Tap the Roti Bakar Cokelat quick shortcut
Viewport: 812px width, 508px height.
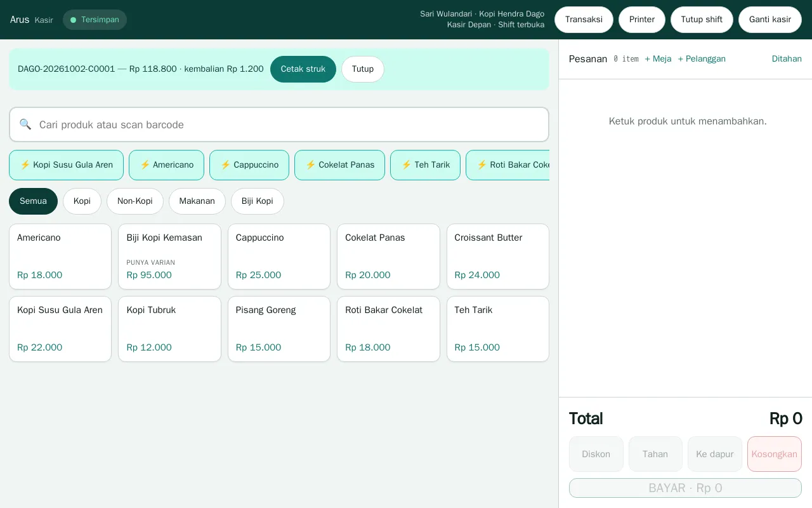pyautogui.click(x=507, y=165)
